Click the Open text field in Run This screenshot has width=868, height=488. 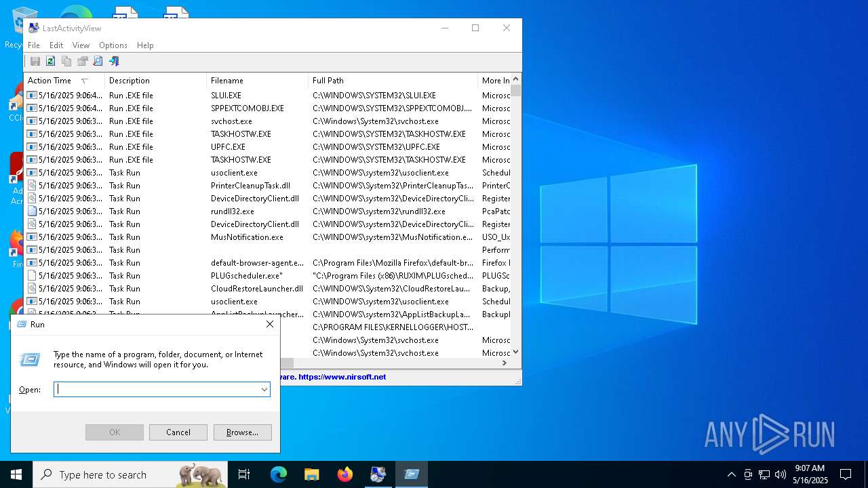coord(156,390)
